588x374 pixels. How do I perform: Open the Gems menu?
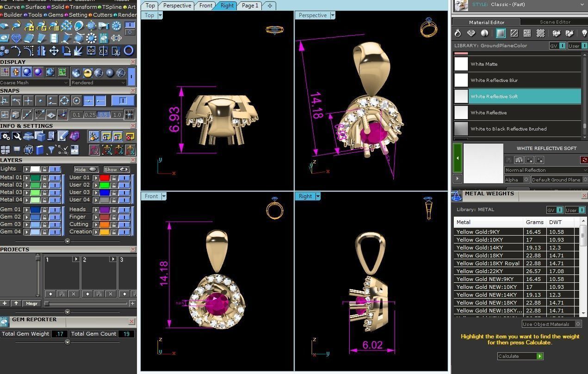[56, 15]
